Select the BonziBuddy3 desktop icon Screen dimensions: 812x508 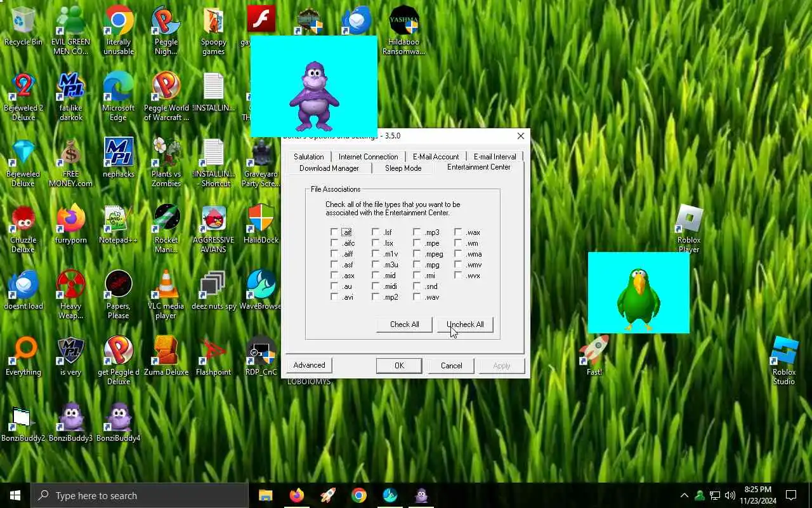70,422
